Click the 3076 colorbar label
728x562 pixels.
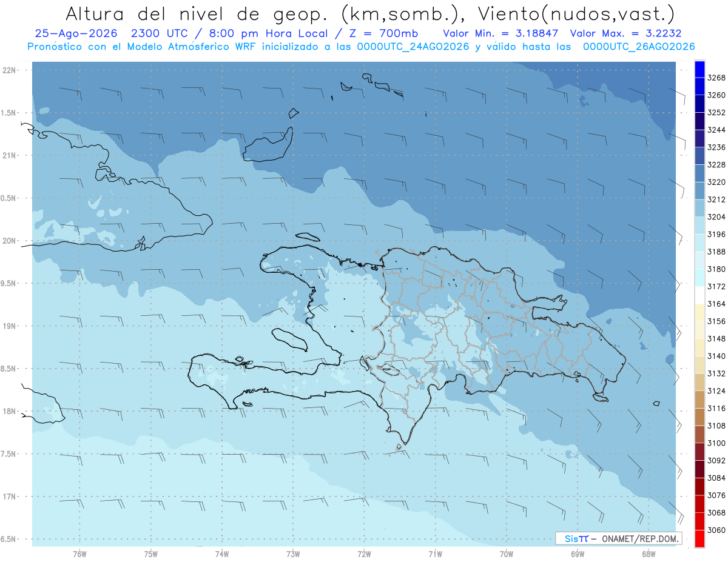716,495
